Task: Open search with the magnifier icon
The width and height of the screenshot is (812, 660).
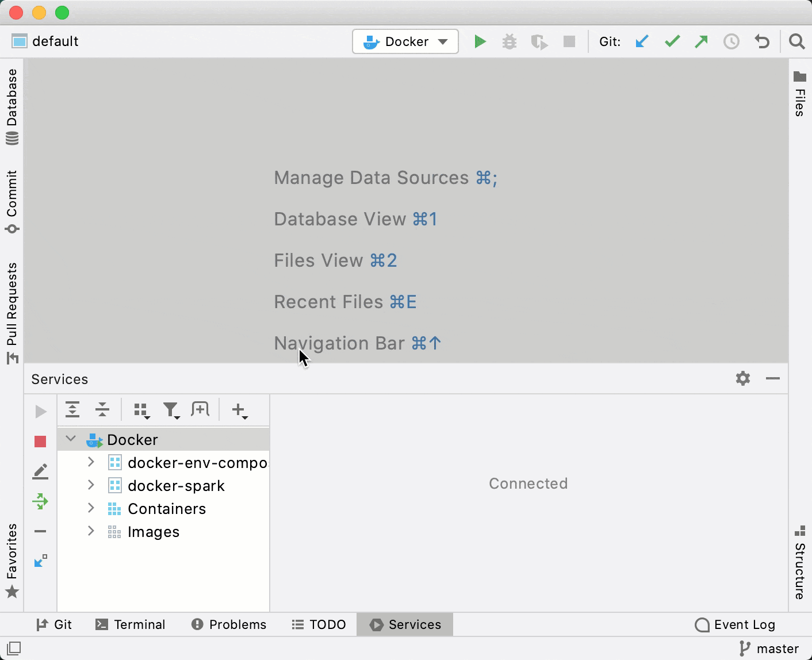Action: pyautogui.click(x=796, y=41)
